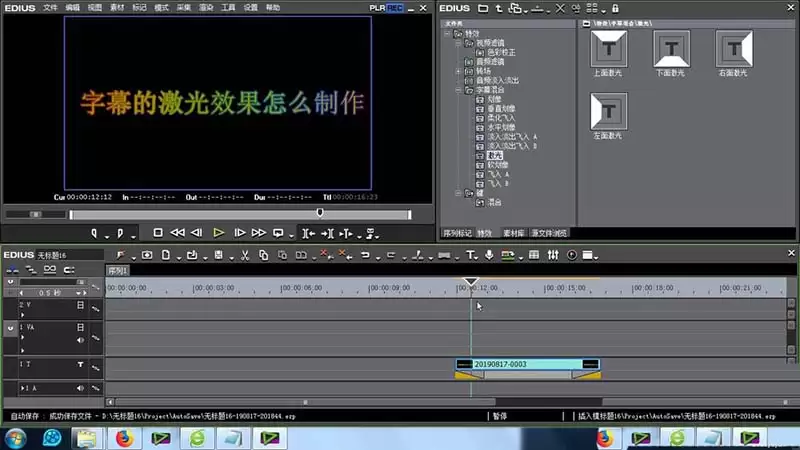Viewport: 800px width, 450px height.
Task: Click the Copy icon in timeline toolbar
Action: tap(263, 255)
